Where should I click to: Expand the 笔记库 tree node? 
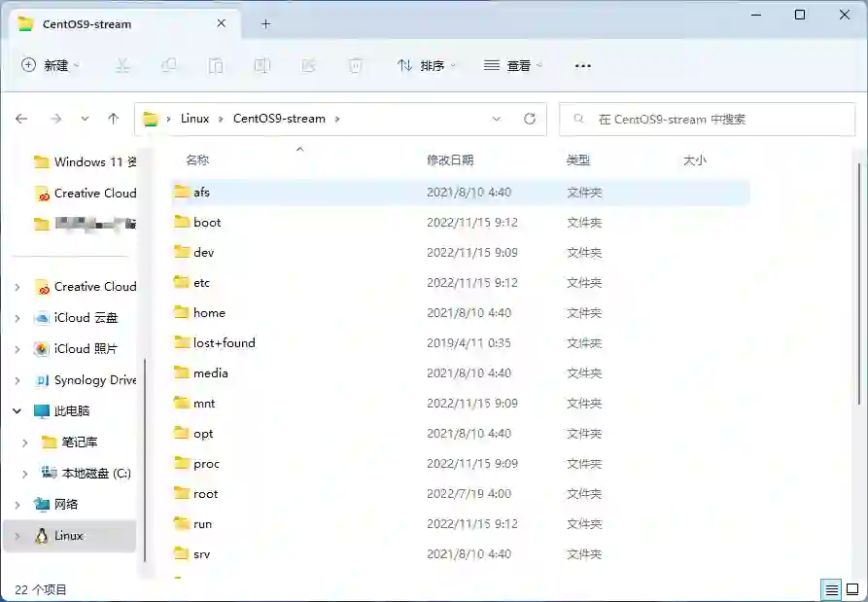coord(25,443)
